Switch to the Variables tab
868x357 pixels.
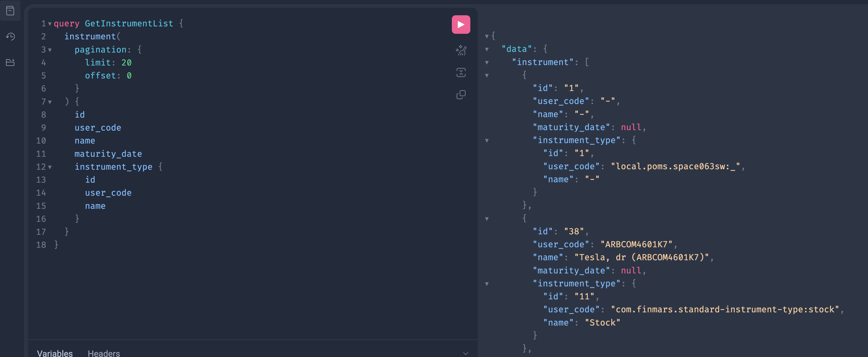click(x=55, y=353)
